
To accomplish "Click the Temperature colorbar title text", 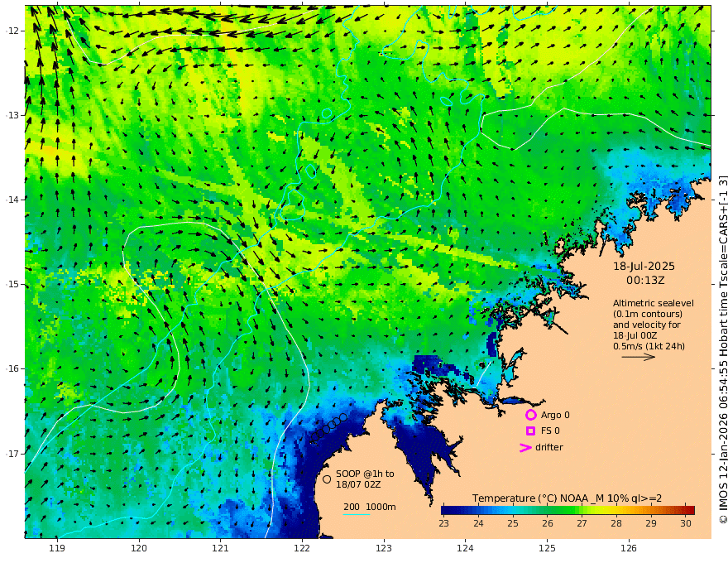I will point(567,498).
